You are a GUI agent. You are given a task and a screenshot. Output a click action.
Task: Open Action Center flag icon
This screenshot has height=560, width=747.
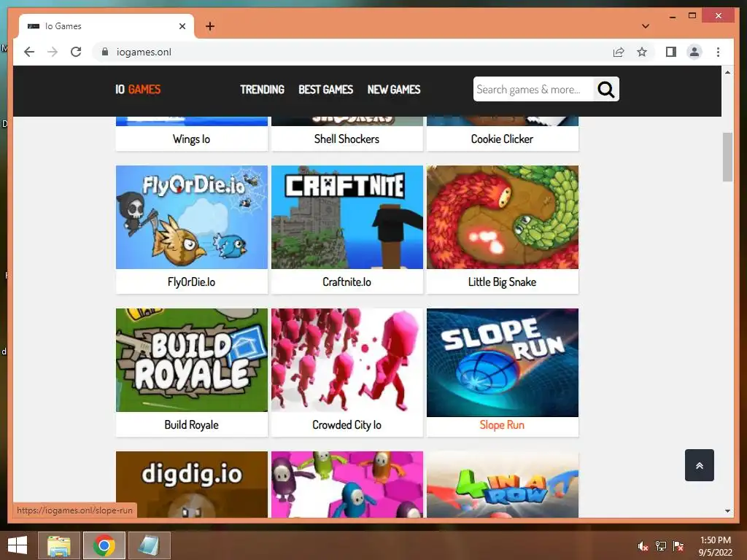[x=678, y=546]
